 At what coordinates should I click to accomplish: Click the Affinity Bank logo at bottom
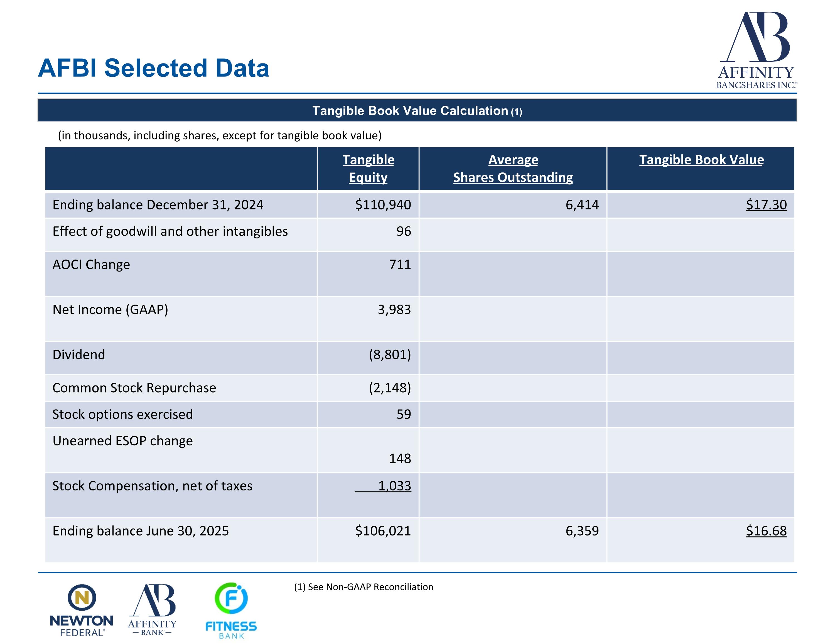pyautogui.click(x=152, y=610)
